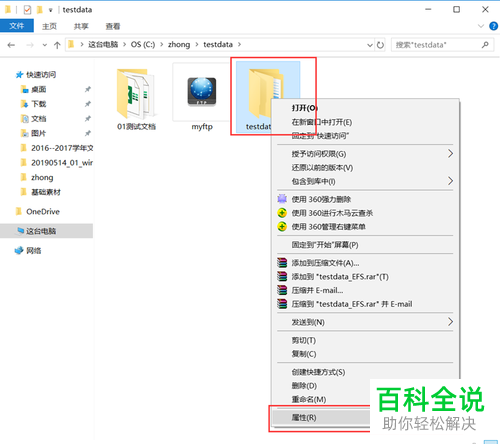This screenshot has width=500, height=444.
Task: Click 360木马云查杀 icon in context menu
Action: pyautogui.click(x=282, y=213)
